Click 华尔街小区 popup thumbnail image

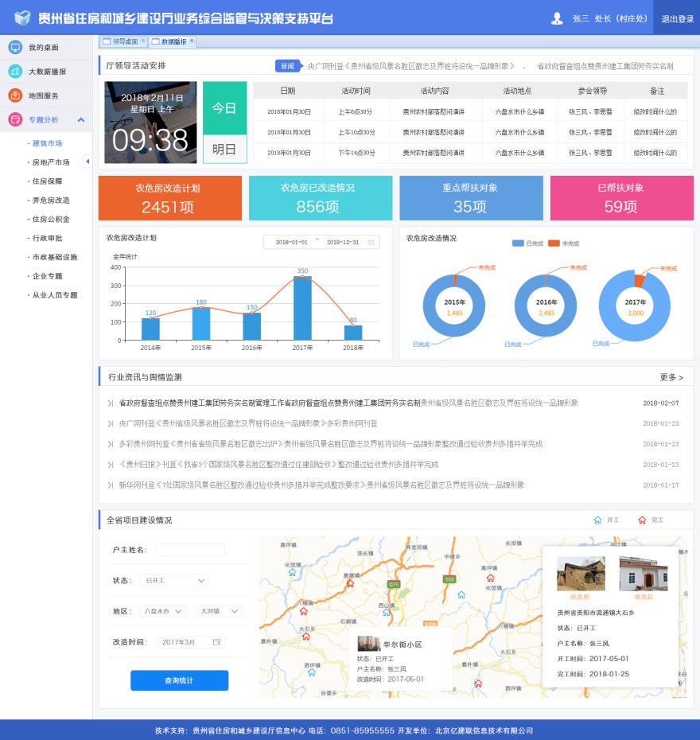(x=368, y=643)
